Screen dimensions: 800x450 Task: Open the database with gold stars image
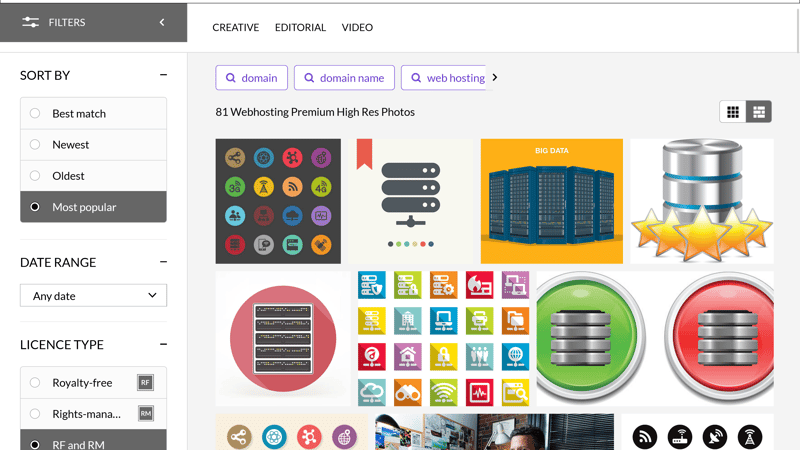(701, 201)
